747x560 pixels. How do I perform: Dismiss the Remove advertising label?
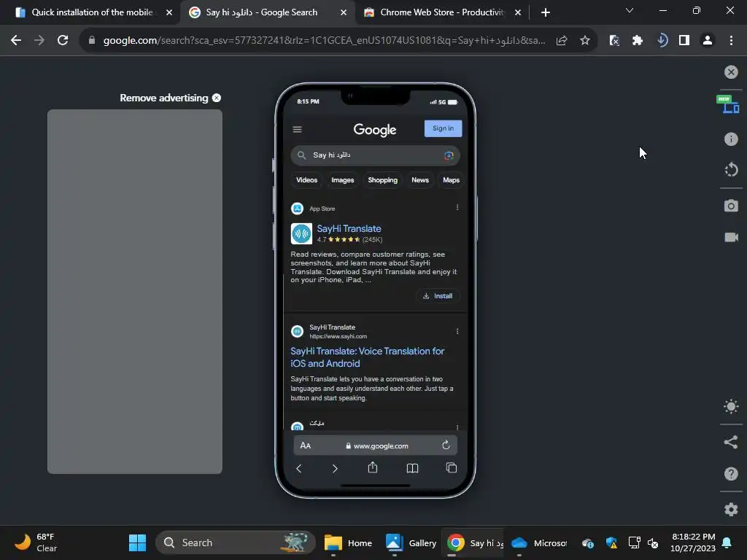tap(217, 98)
